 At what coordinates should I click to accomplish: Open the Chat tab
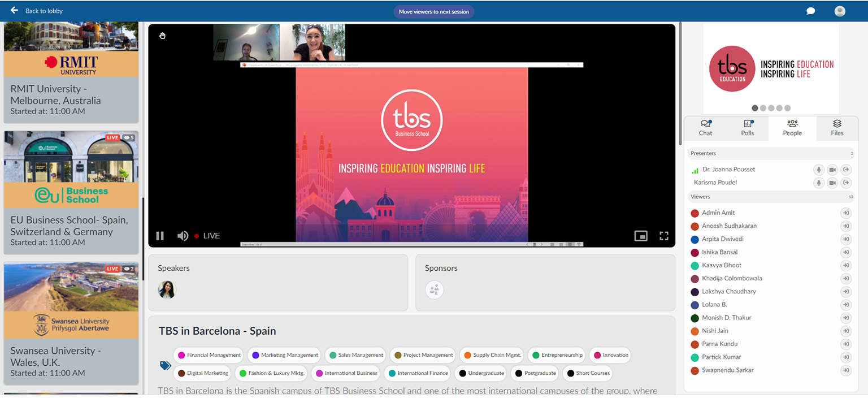(x=706, y=128)
